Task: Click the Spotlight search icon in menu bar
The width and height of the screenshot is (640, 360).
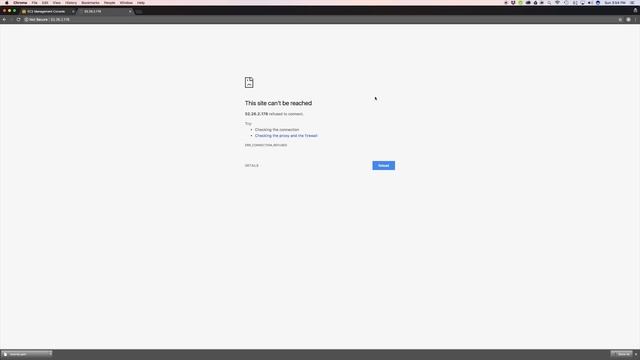Action: tap(549, 2)
